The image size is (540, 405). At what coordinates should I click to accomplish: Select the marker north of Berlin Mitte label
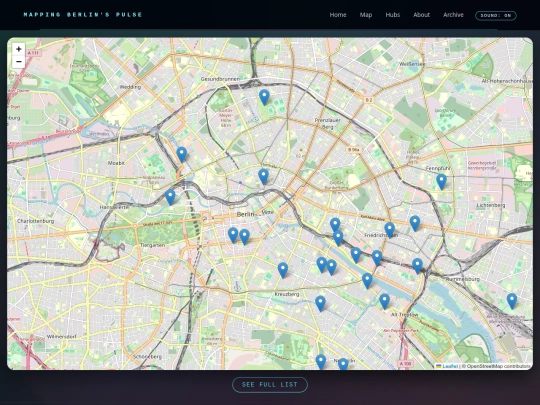coord(263,177)
